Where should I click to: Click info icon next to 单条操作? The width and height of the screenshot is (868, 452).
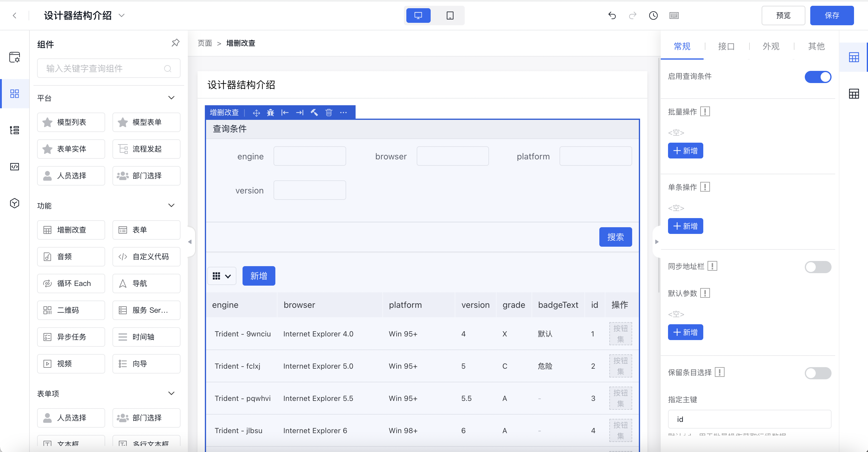(x=705, y=187)
